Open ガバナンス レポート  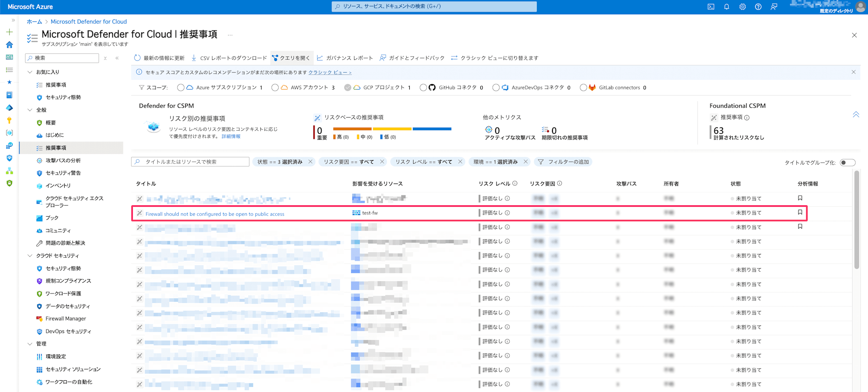coord(345,58)
